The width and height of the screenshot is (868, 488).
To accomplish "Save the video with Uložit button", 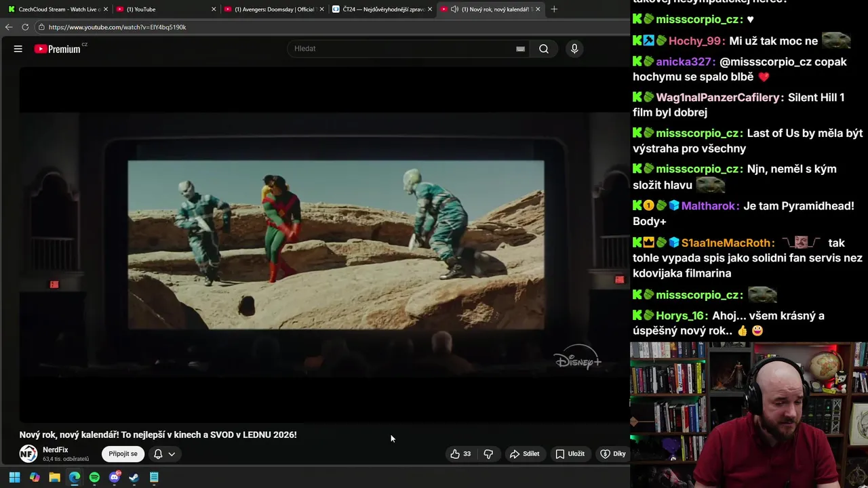I will [570, 454].
